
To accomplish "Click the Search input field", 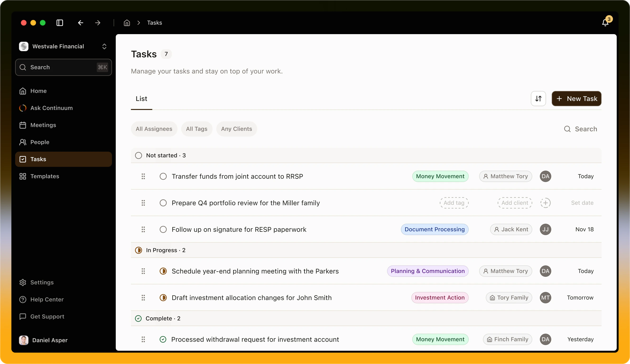I will click(63, 67).
